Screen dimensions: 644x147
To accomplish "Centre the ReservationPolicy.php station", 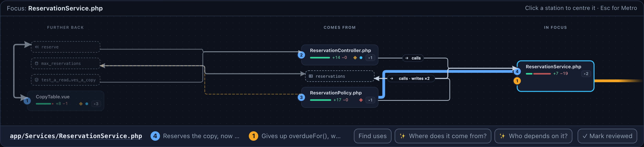I will (x=340, y=97).
